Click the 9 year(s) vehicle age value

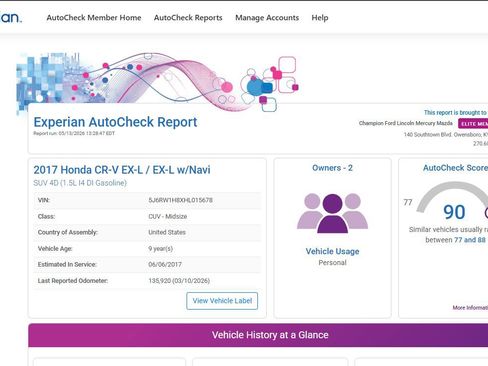point(160,249)
